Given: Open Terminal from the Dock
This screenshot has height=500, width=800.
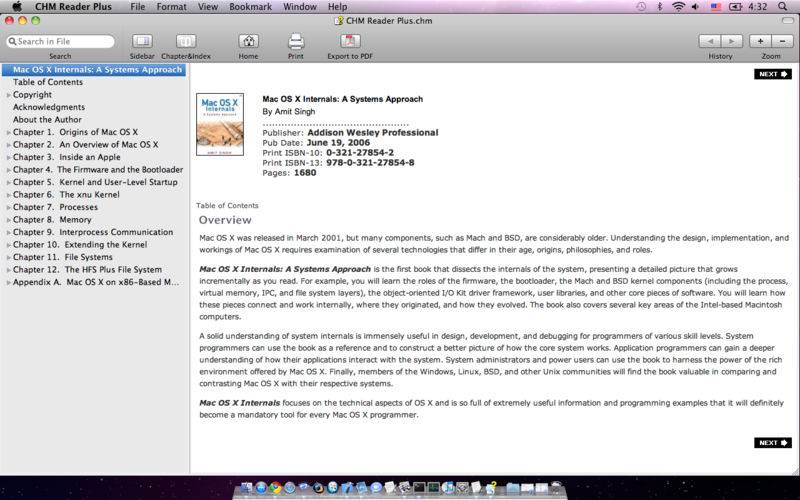Looking at the screenshot, I should pyautogui.click(x=419, y=488).
